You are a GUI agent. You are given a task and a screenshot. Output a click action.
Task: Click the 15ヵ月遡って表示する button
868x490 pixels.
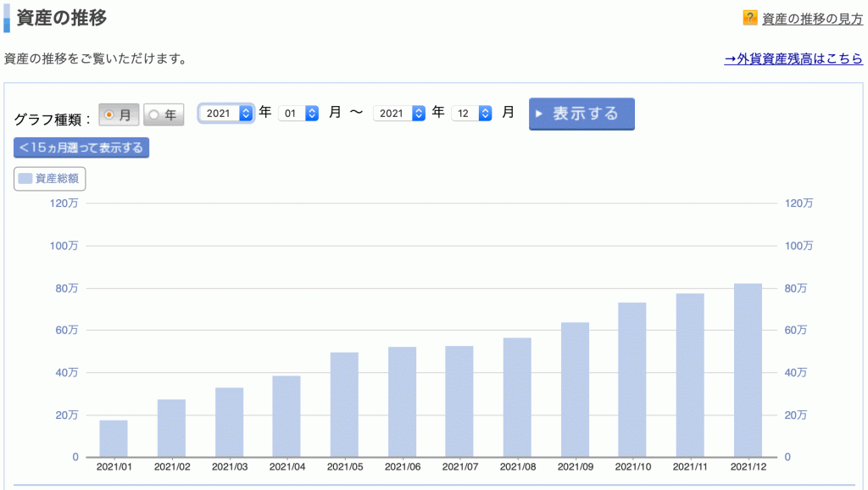point(81,148)
